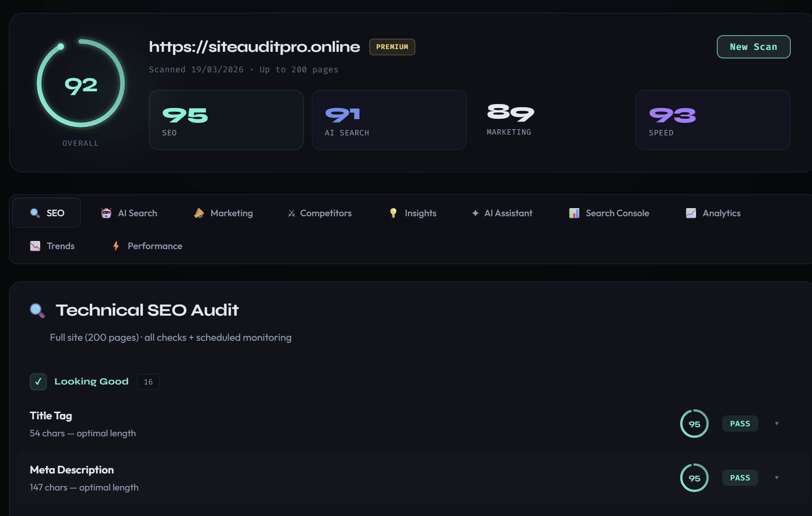Expand the Looking Good section showing 16 items

(x=148, y=382)
